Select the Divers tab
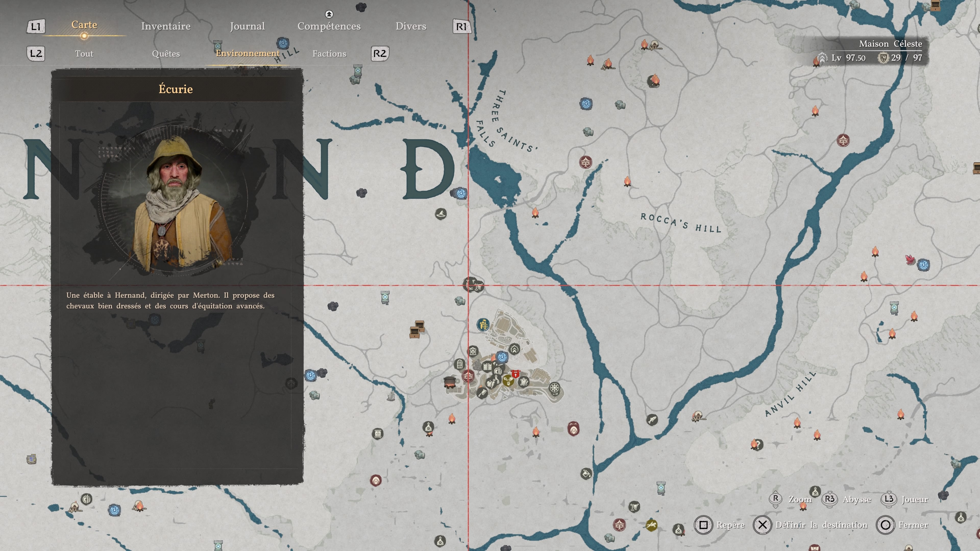This screenshot has width=980, height=551. [411, 26]
